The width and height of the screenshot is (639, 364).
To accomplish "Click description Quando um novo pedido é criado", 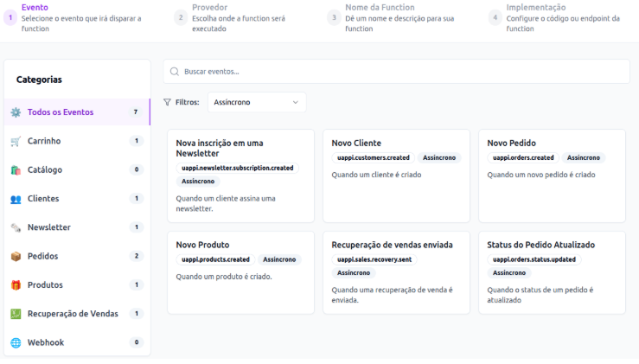I will [x=540, y=175].
